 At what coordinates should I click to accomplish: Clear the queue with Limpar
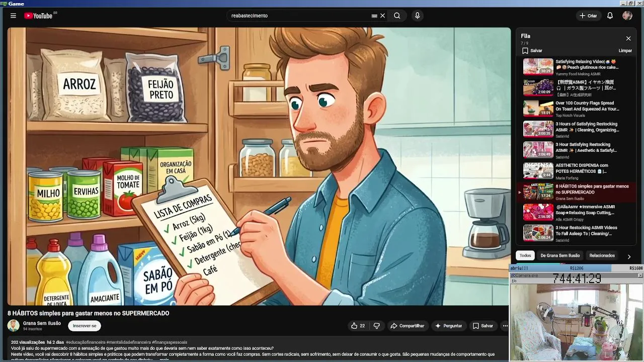pos(625,51)
